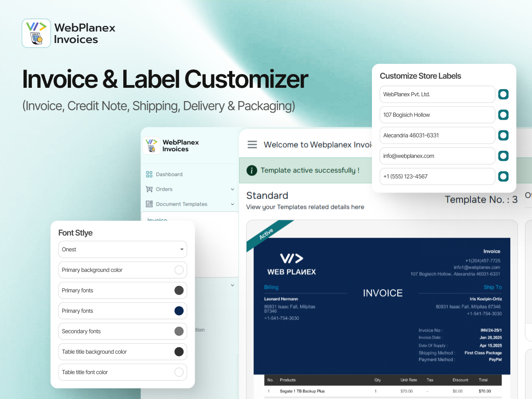Open the hamburger menu icon
Screen dimensions: 532x399
(x=252, y=145)
